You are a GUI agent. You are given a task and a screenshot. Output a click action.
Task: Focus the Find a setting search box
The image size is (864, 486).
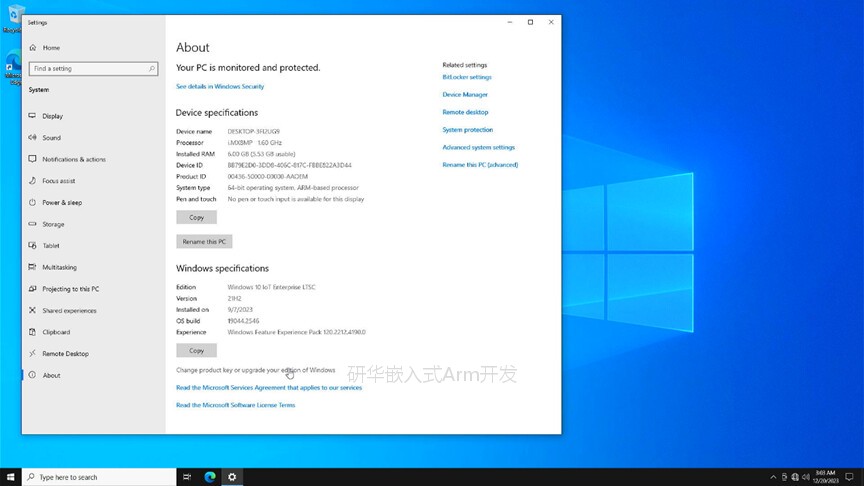coord(93,69)
